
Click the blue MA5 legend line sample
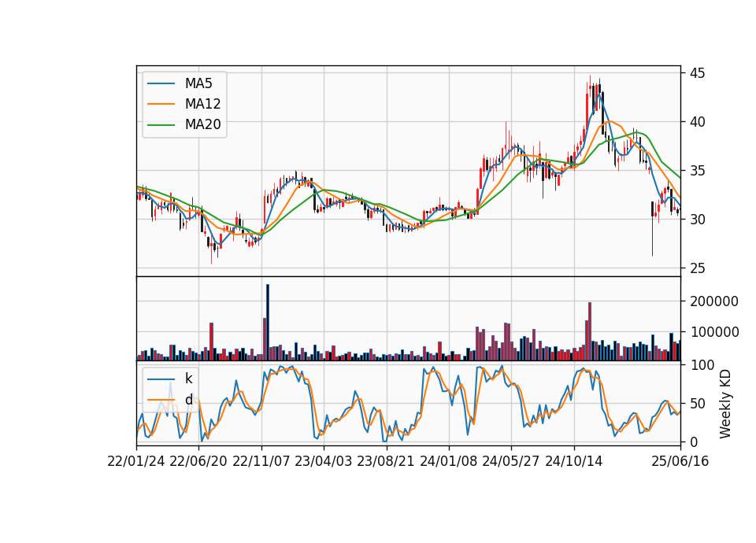[x=161, y=83]
